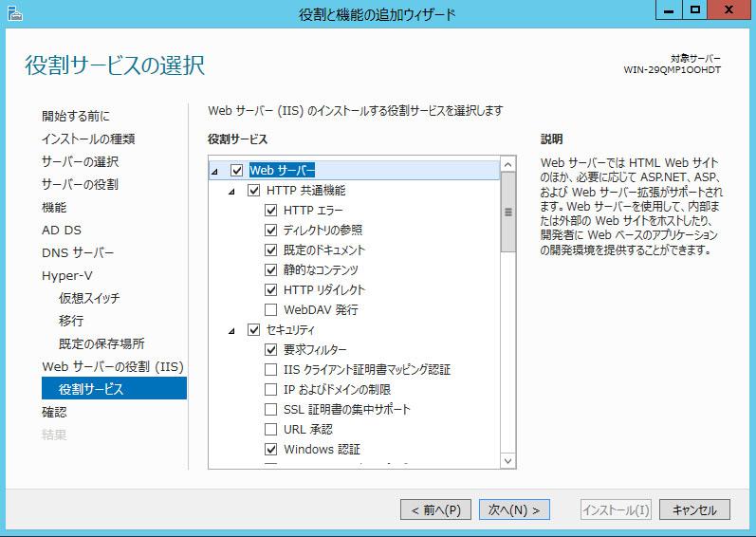The image size is (756, 537).
Task: Click the 前へ(P) button
Action: (x=435, y=509)
